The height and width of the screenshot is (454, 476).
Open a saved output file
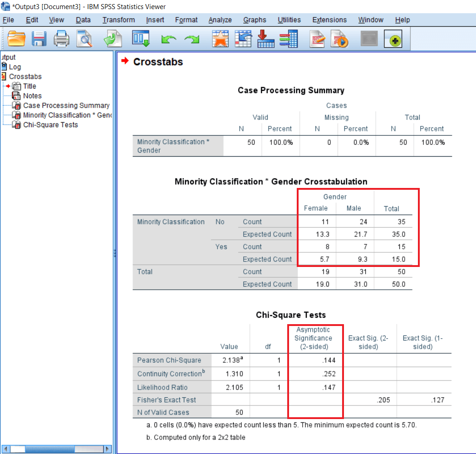(x=16, y=39)
